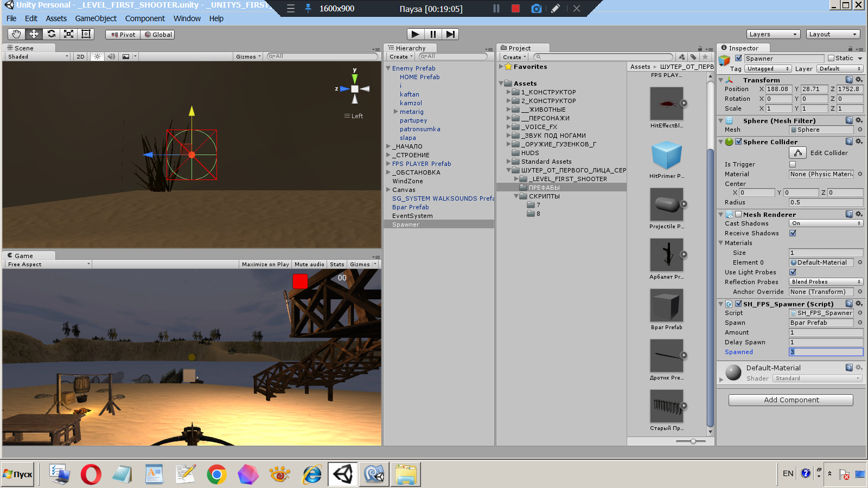Click the Spawned value field in SH_FPS_Spawner

point(825,352)
